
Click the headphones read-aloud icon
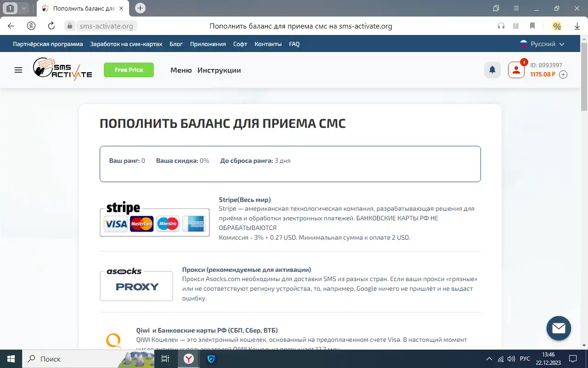coord(501,26)
